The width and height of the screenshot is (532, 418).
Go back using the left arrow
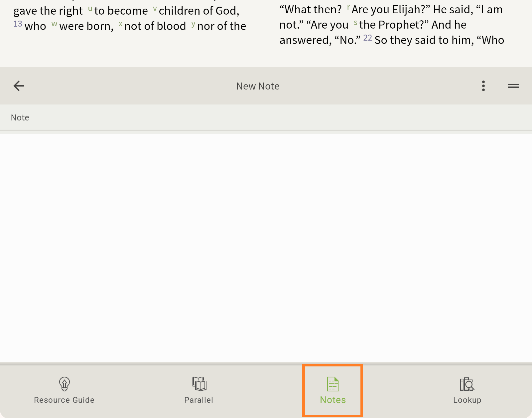coord(19,86)
